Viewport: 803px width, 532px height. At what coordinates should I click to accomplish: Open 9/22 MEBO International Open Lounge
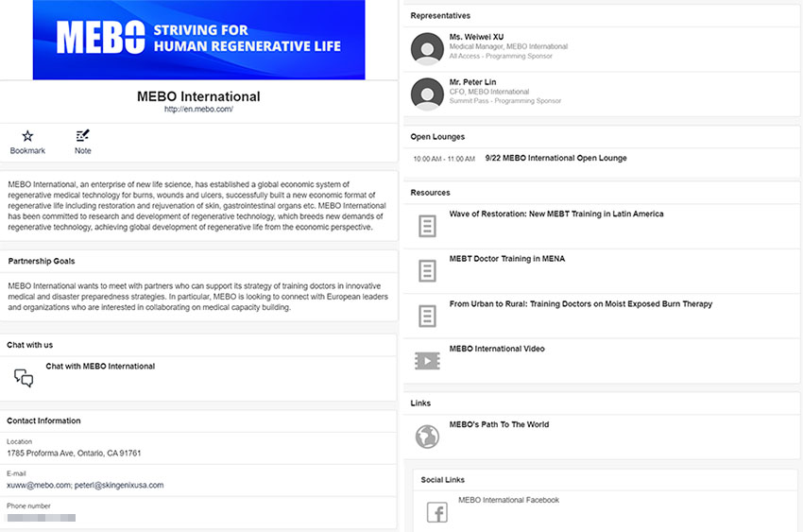click(555, 159)
